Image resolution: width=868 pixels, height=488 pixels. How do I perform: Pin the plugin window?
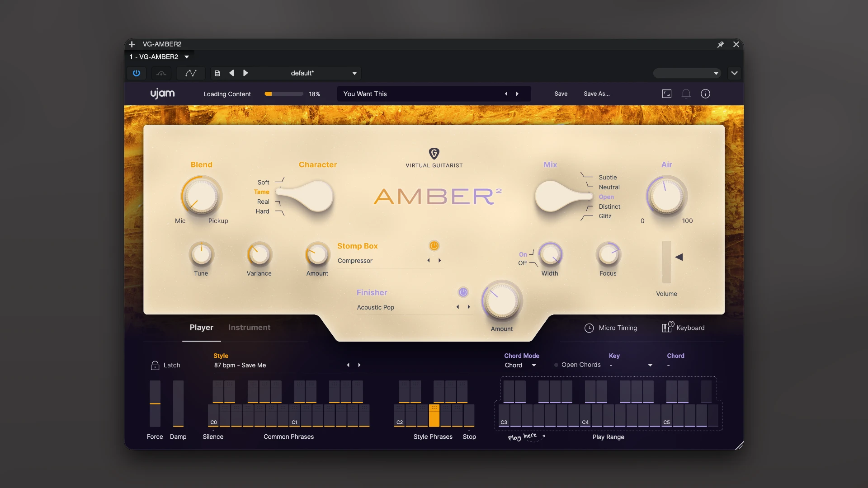[721, 44]
